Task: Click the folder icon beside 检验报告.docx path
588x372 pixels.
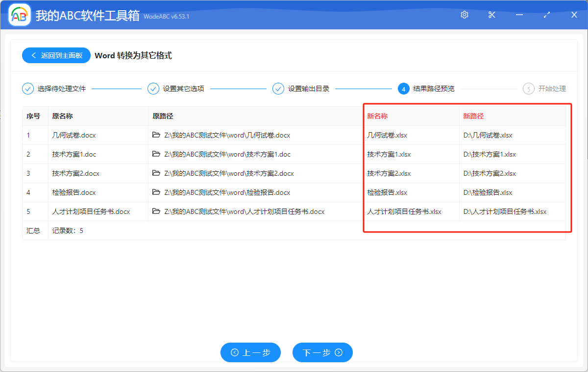Action: 156,192
